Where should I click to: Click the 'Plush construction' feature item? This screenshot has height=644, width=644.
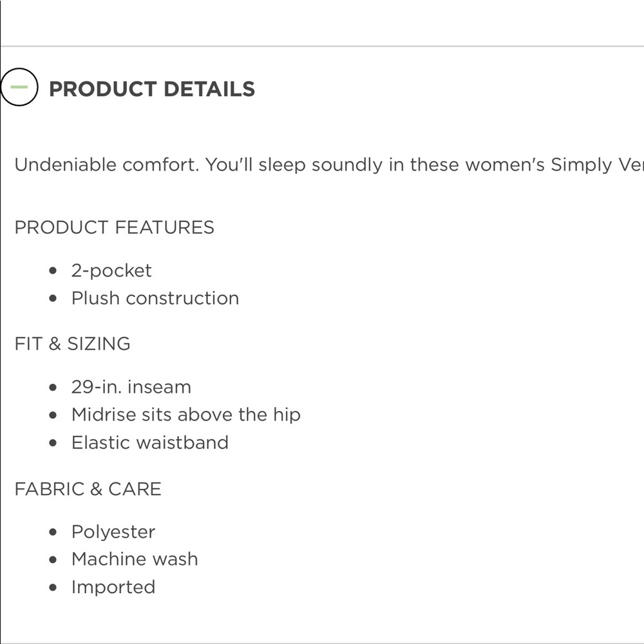(x=155, y=298)
